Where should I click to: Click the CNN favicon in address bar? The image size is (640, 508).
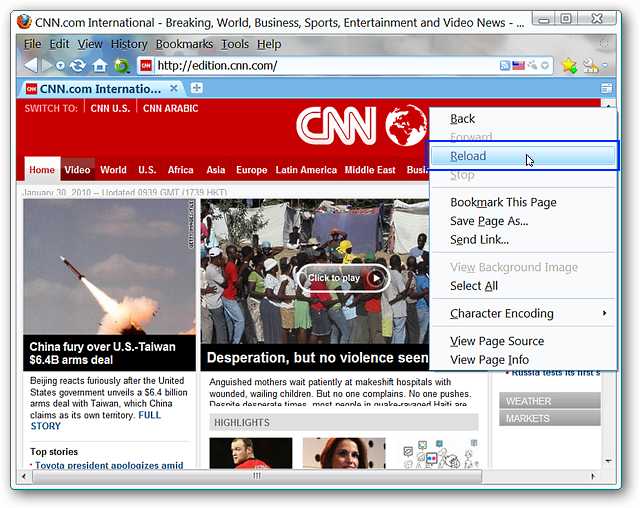point(146,66)
